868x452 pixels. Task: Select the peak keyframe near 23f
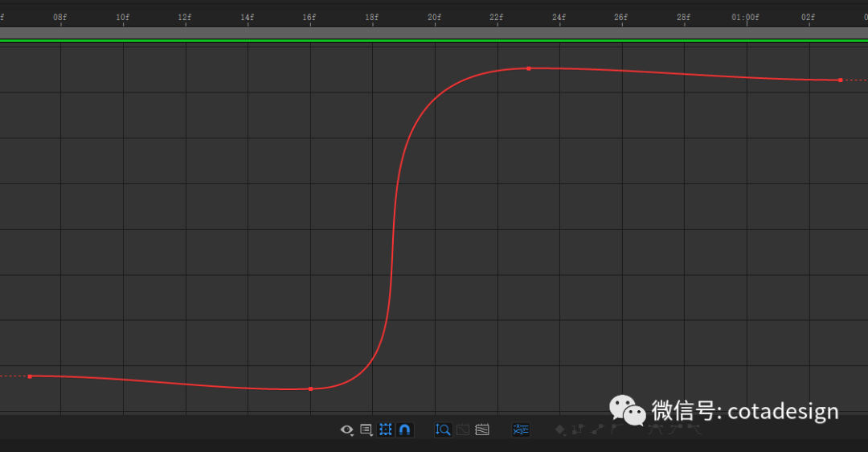(x=529, y=68)
